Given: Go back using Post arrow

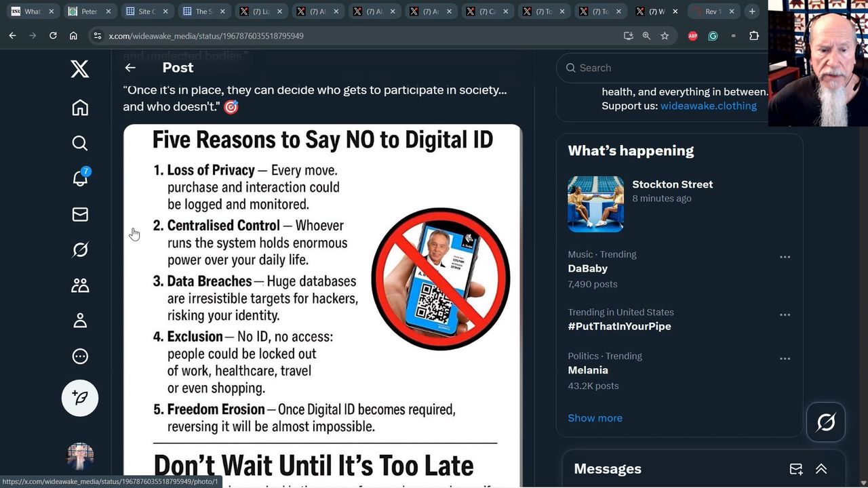Looking at the screenshot, I should coord(130,68).
